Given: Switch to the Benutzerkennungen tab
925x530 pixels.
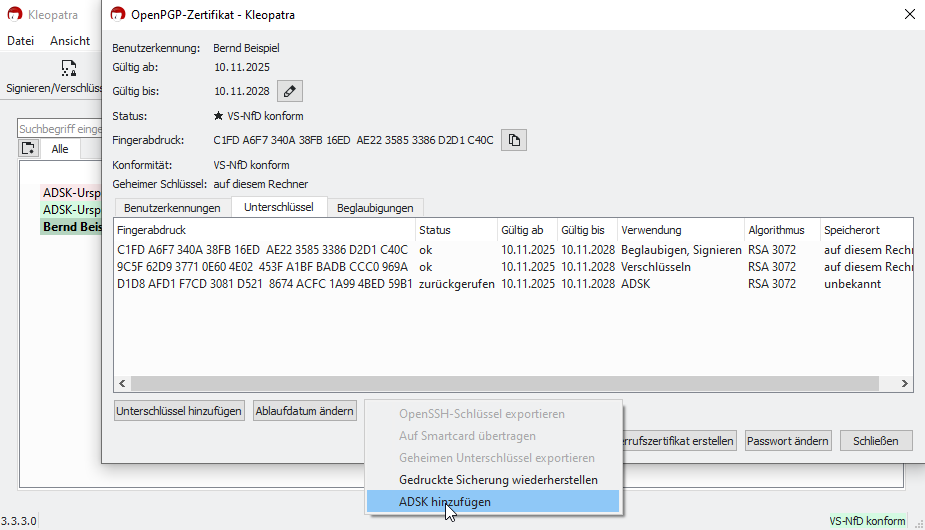Looking at the screenshot, I should (172, 208).
